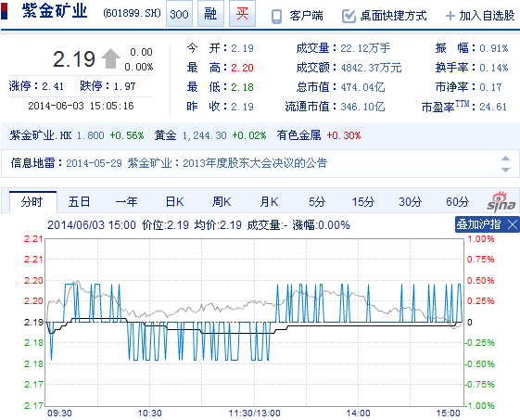This screenshot has width=520, height=420.
Task: Open the 紫金矿业.HK quote link
Action: tap(41, 135)
